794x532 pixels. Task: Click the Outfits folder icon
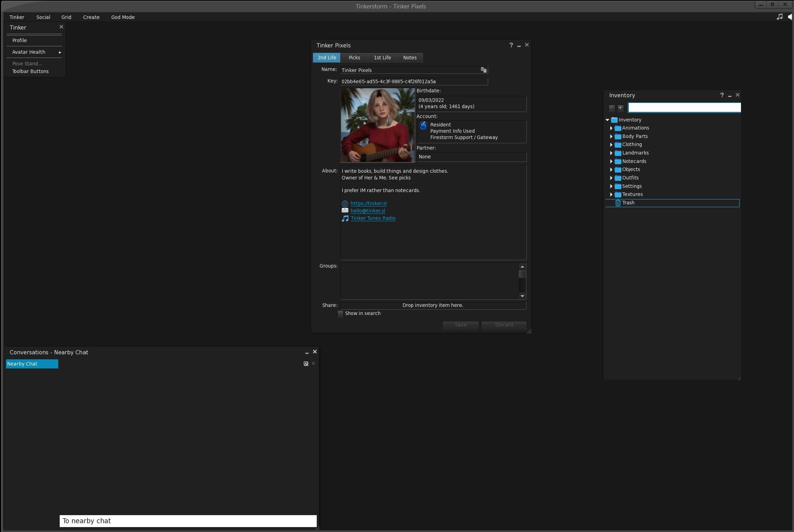coord(618,178)
